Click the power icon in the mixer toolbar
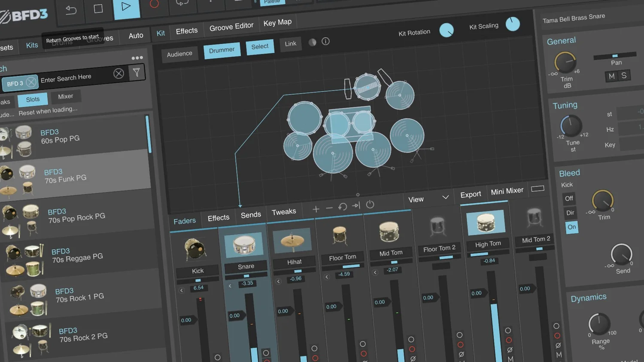 [370, 205]
